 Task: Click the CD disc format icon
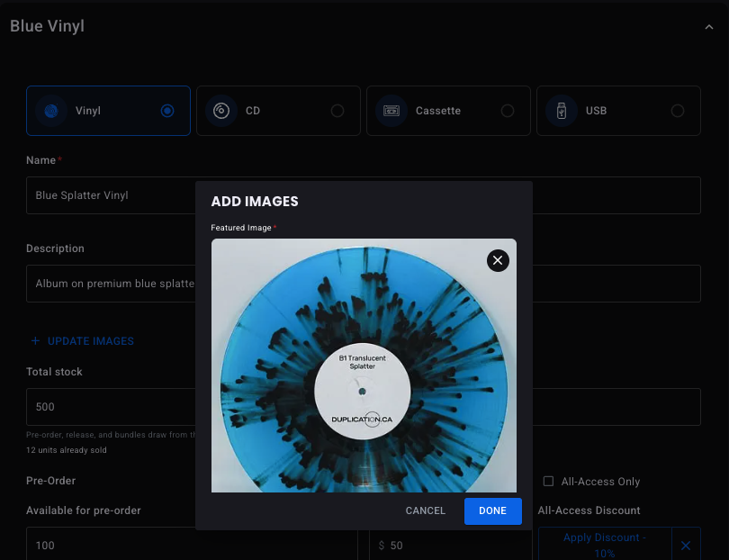(221, 111)
